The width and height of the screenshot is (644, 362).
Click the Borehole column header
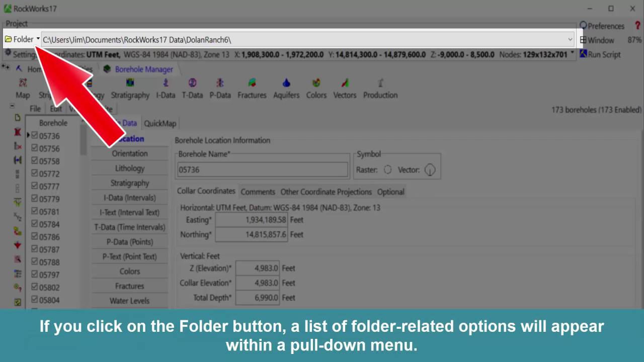click(x=53, y=123)
